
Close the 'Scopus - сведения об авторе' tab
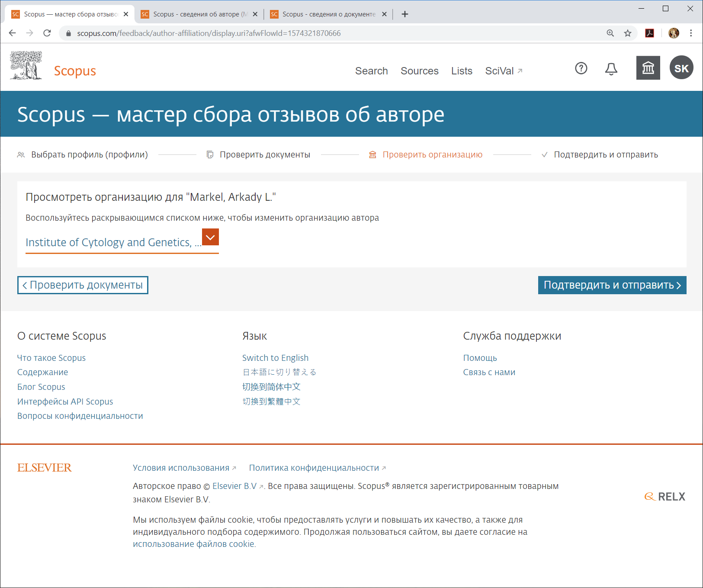click(x=255, y=14)
